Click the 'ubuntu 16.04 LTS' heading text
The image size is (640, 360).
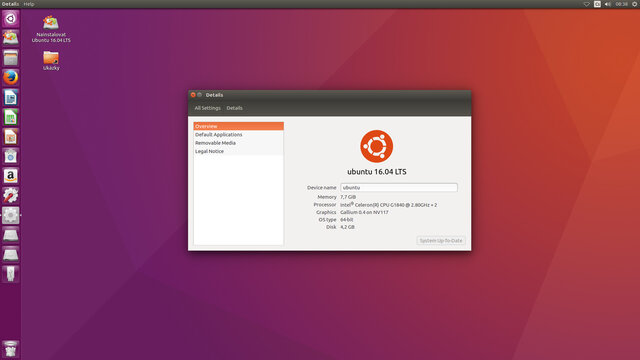[x=377, y=172]
